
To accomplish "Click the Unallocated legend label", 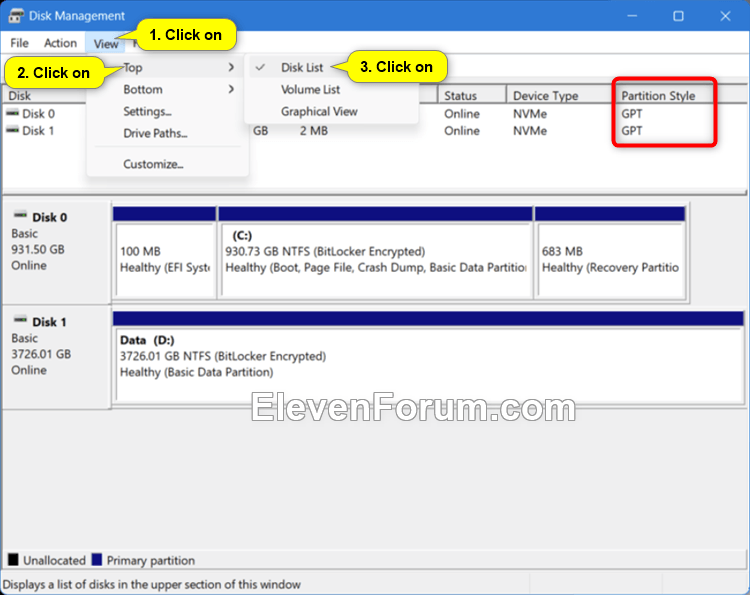I will click(x=54, y=560).
